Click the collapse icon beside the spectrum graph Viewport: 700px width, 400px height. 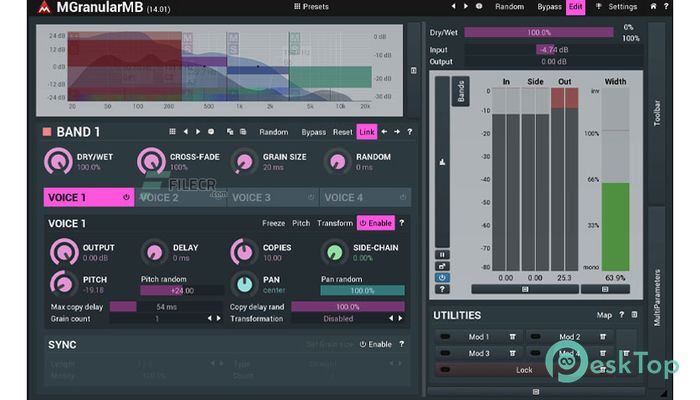[x=413, y=71]
